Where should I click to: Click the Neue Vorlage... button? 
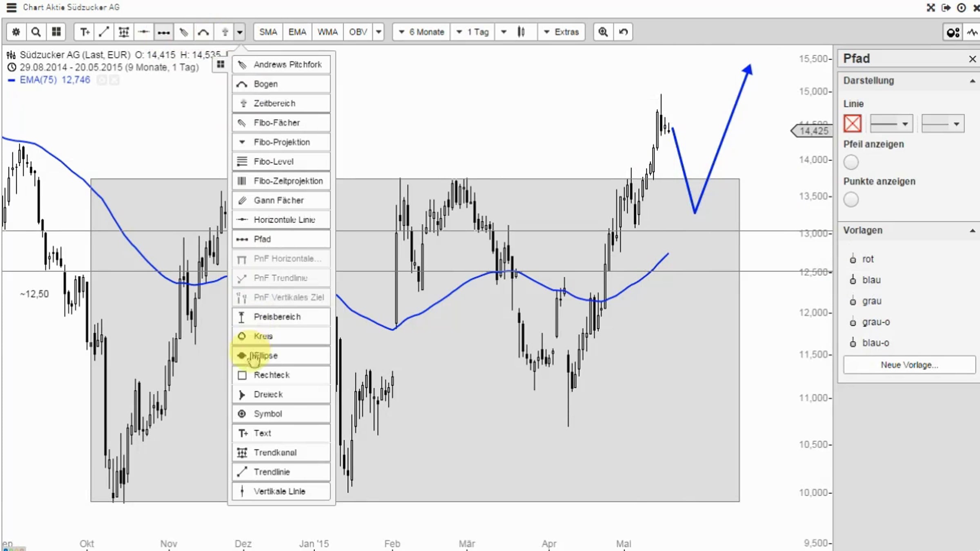pos(909,365)
